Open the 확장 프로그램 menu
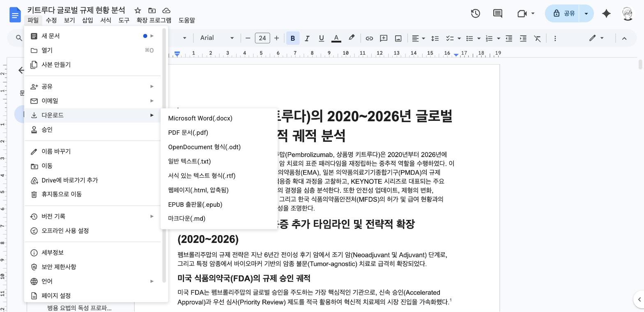The width and height of the screenshot is (644, 312). (x=154, y=20)
